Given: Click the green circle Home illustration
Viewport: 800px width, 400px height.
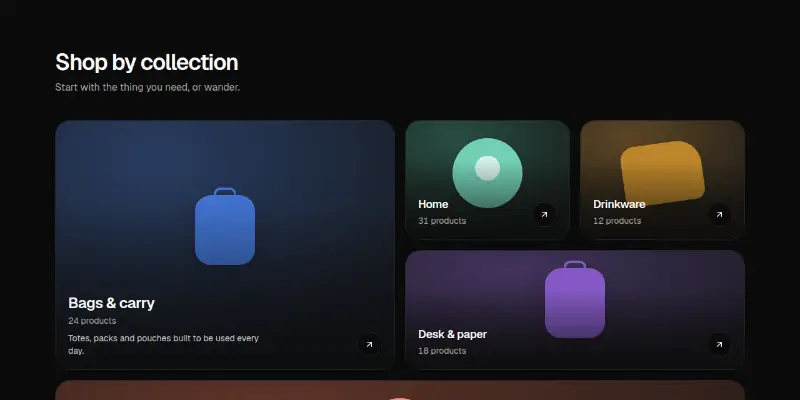Looking at the screenshot, I should [487, 173].
